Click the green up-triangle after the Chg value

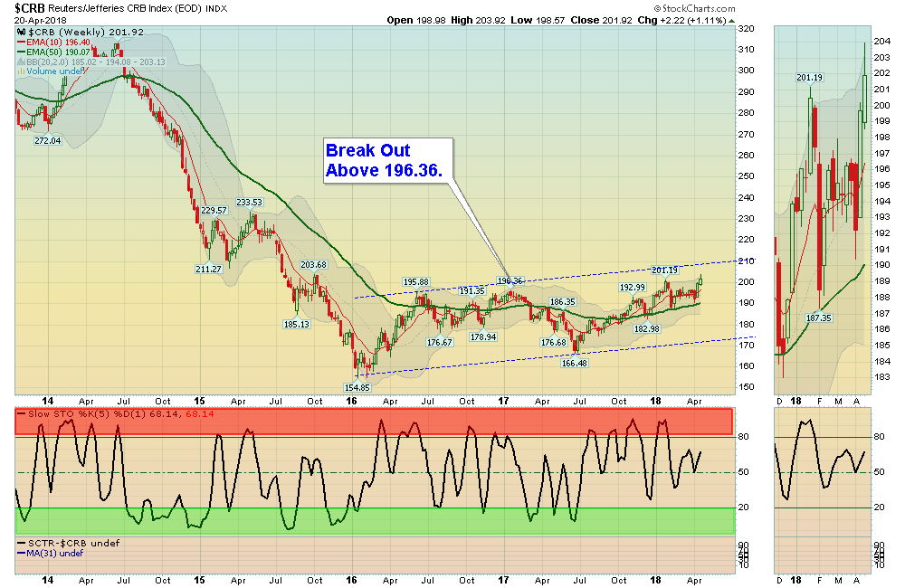732,21
